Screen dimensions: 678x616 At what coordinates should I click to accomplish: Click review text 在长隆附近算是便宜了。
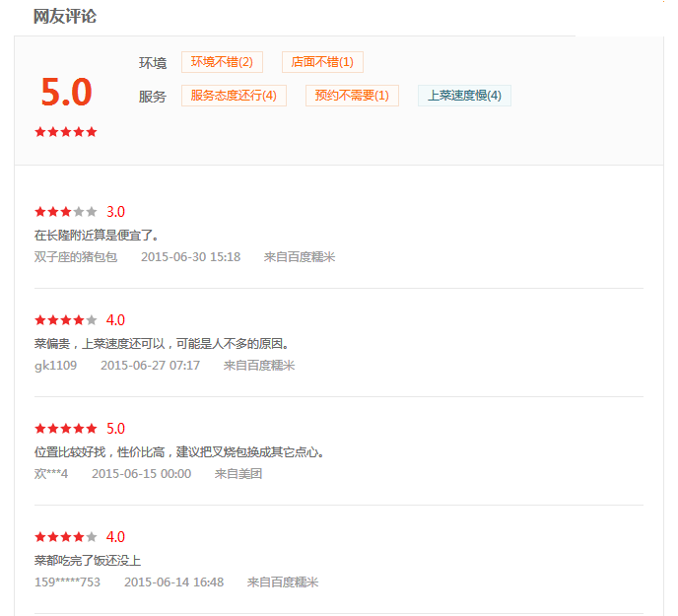(x=97, y=236)
